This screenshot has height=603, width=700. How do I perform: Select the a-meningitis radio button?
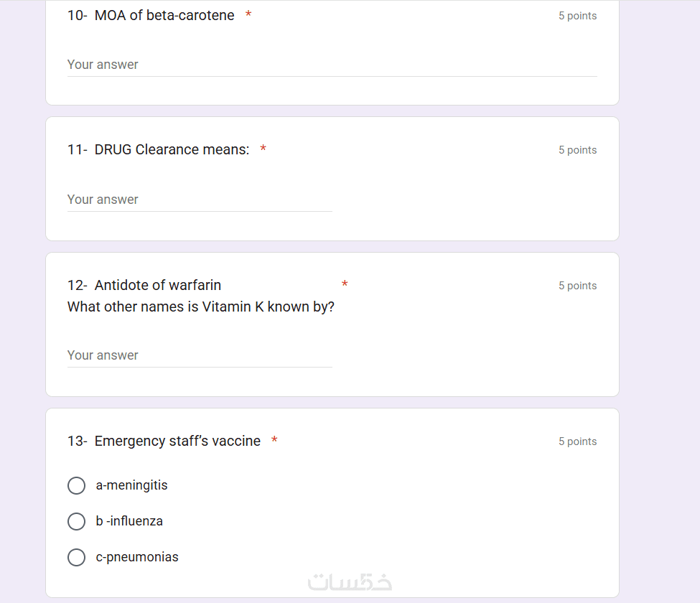[x=76, y=486]
